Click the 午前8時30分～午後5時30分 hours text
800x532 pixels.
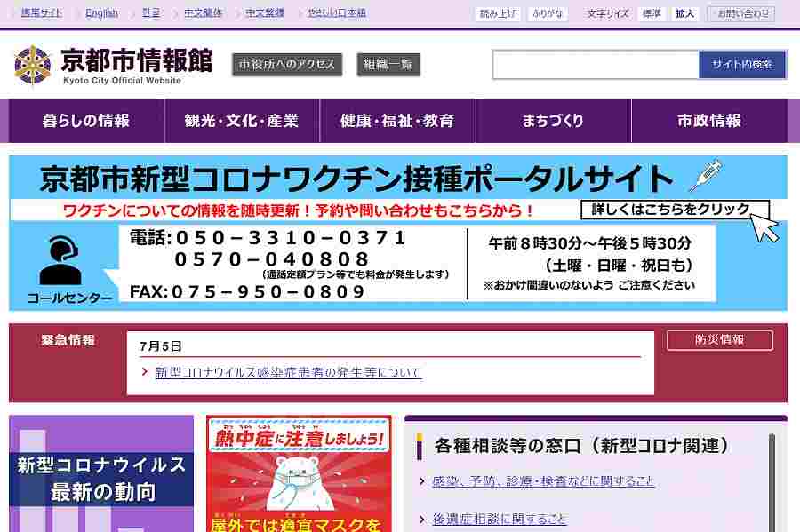pos(590,243)
